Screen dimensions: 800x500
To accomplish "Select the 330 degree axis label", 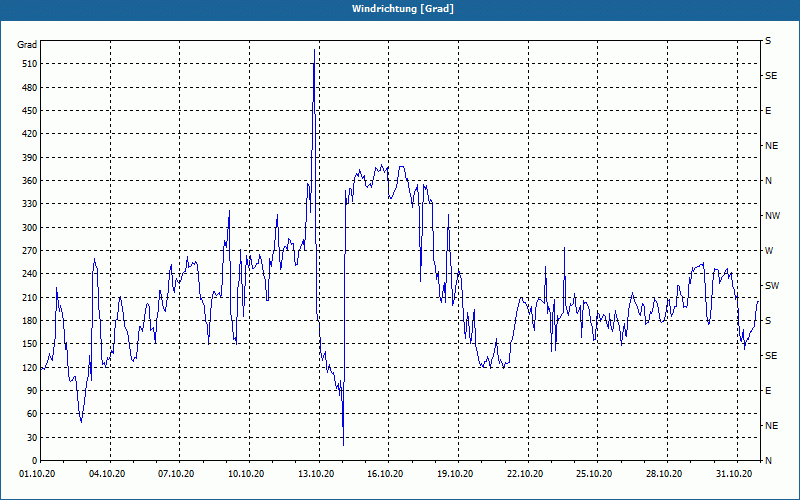I will tap(30, 204).
